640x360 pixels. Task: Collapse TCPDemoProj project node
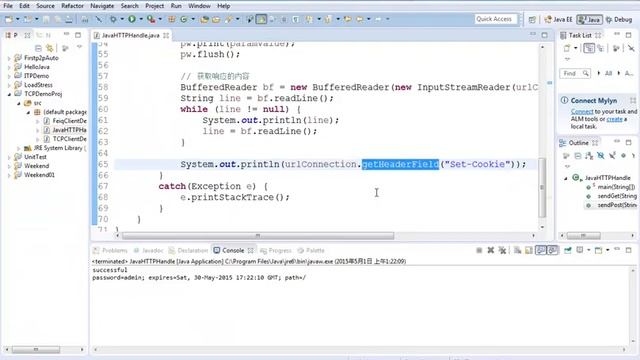click(9, 94)
